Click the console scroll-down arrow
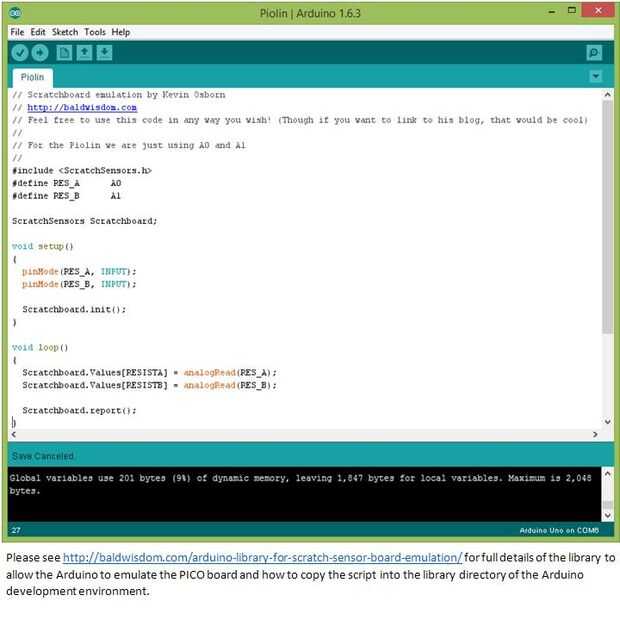This screenshot has width=620, height=620. click(608, 515)
